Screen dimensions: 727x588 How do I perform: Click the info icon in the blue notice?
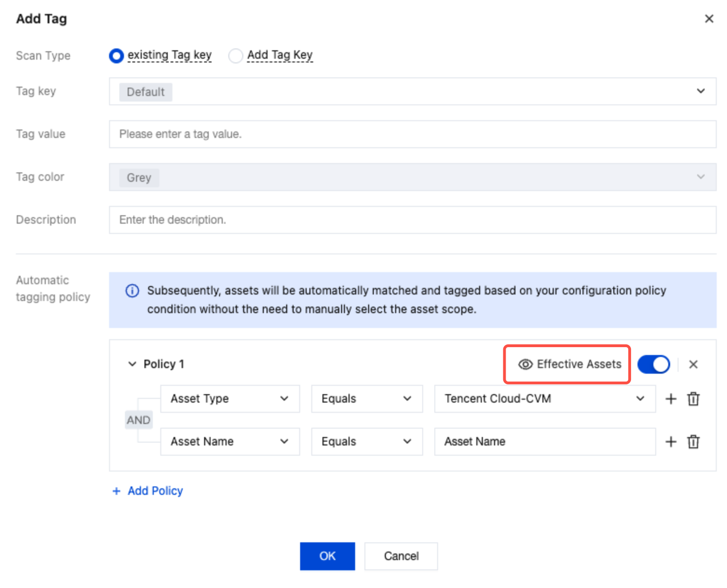pos(132,291)
